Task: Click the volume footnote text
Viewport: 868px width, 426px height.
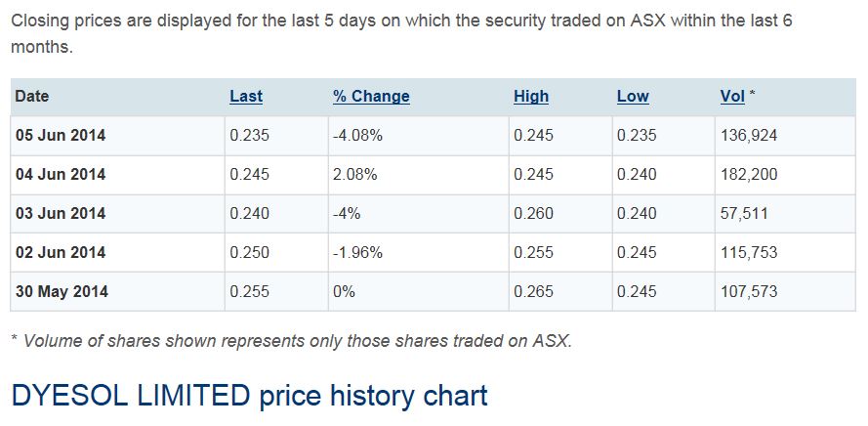Action: pyautogui.click(x=291, y=341)
